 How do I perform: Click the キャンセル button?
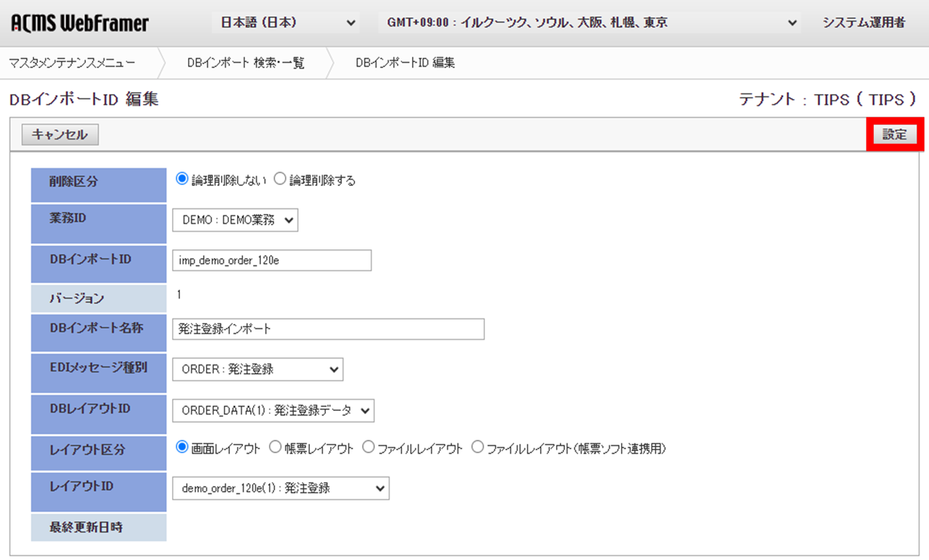tap(59, 134)
